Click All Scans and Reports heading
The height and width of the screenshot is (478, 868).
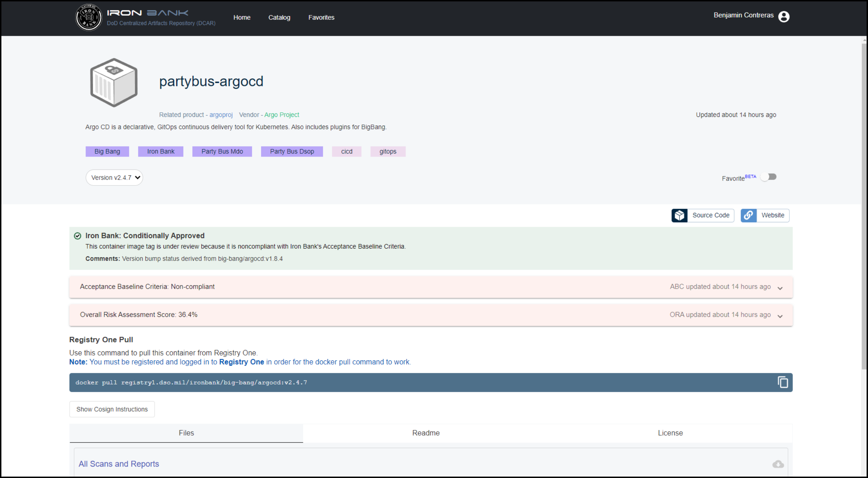point(119,464)
